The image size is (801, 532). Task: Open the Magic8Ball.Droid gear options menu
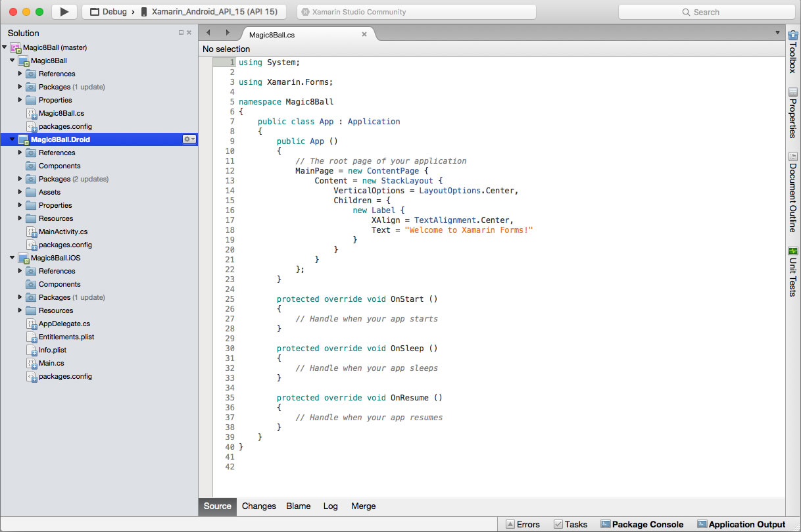[189, 139]
